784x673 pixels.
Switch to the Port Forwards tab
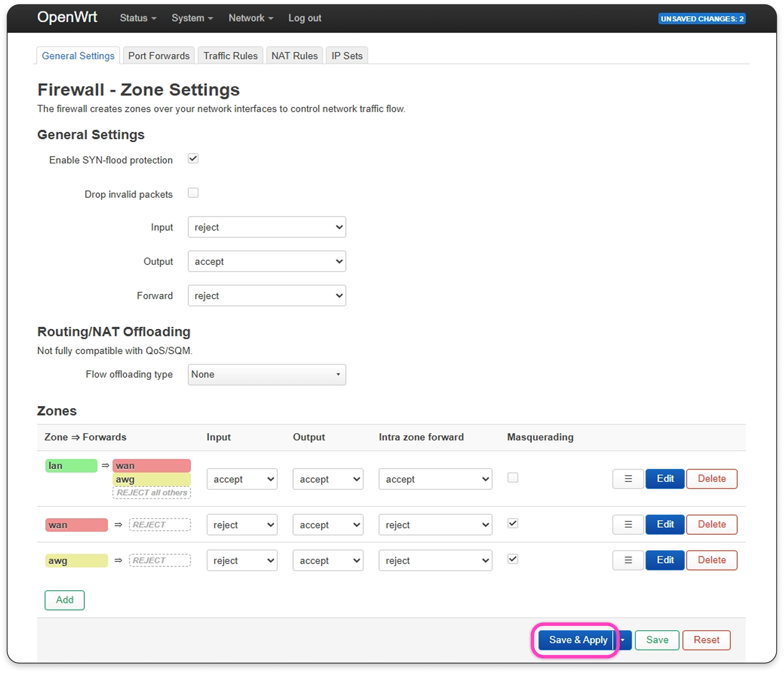pos(158,56)
